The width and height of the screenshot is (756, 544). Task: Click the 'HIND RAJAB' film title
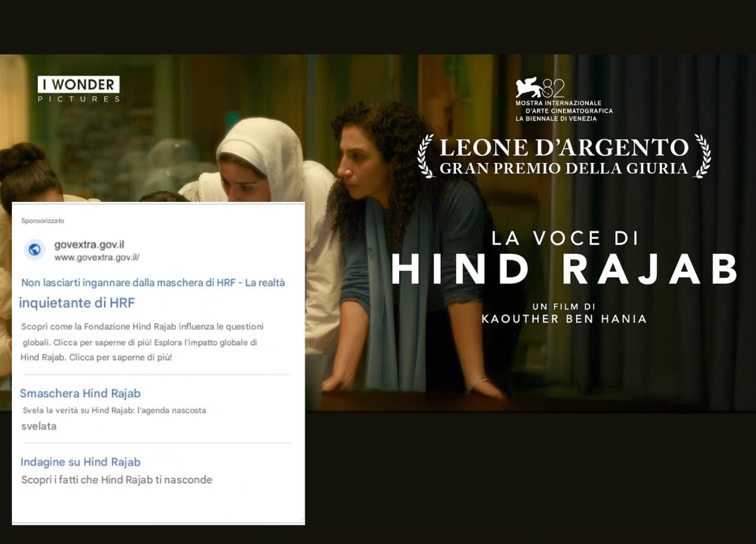tap(565, 268)
